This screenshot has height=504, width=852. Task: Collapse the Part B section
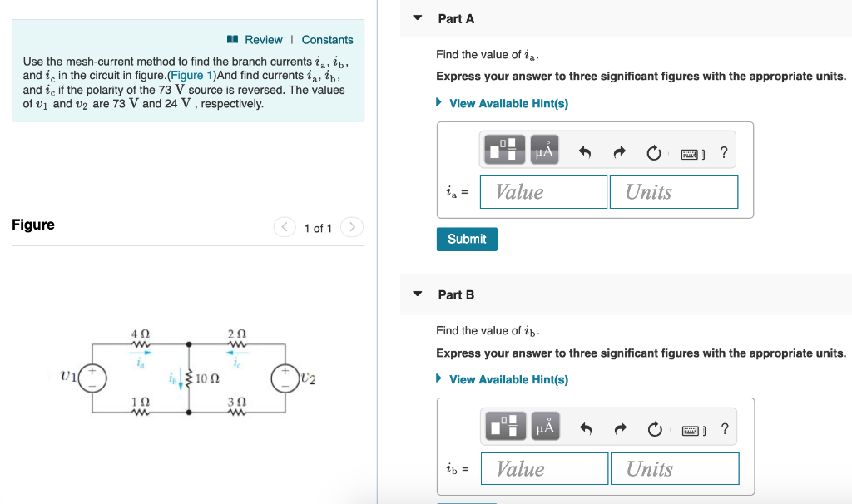point(416,294)
